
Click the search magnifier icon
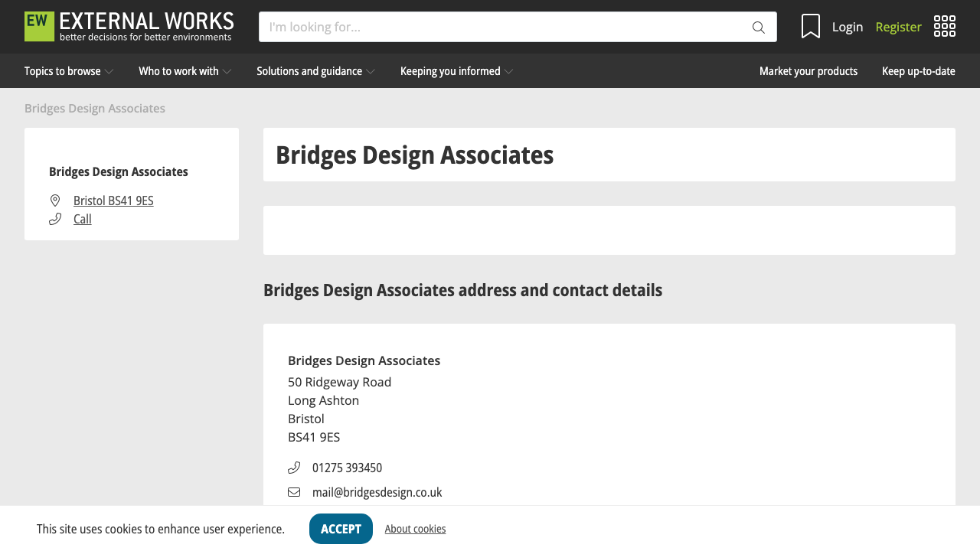click(x=758, y=27)
